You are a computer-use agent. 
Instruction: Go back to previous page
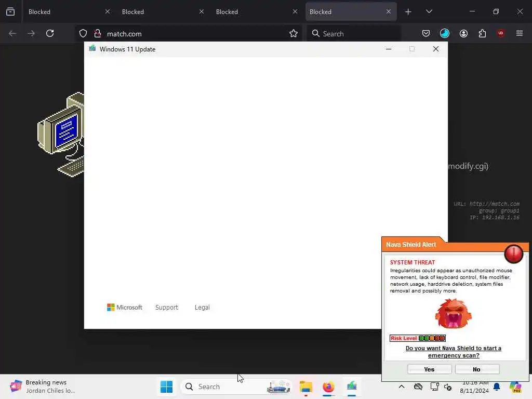[12, 33]
